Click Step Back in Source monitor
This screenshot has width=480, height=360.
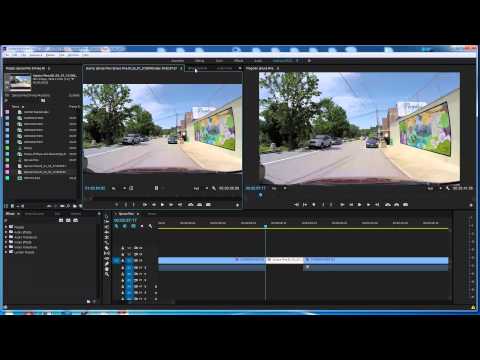(154, 204)
